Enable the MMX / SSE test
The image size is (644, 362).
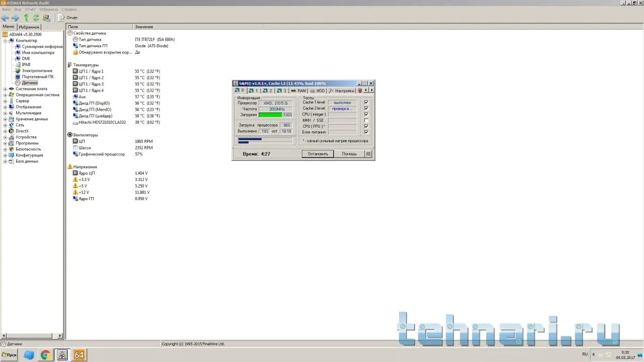pyautogui.click(x=366, y=121)
